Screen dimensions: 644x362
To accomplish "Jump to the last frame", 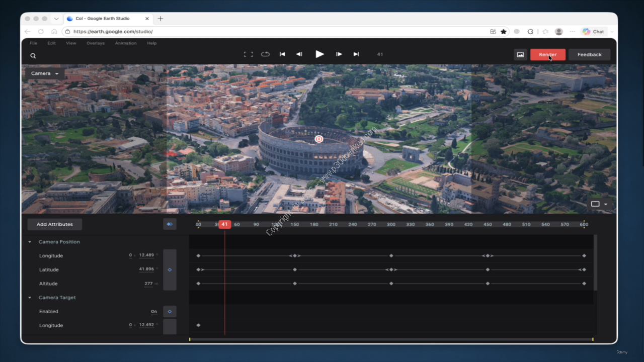I will tap(356, 54).
